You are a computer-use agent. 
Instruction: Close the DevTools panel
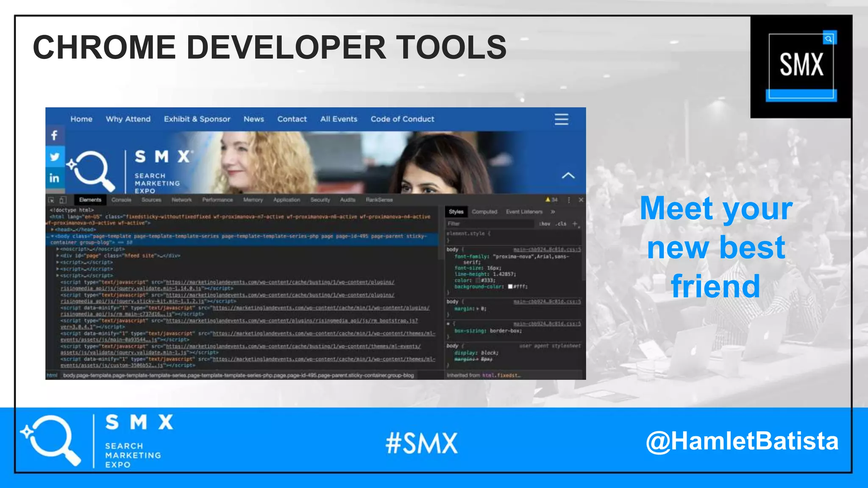pos(581,200)
